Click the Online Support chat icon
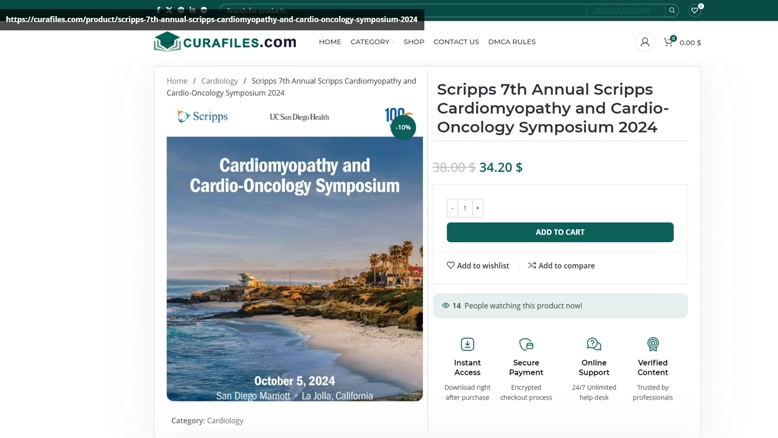 594,344
